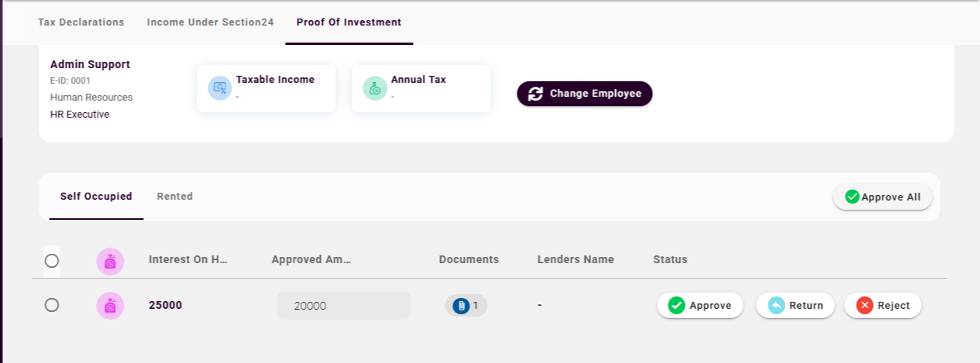This screenshot has height=363, width=980.
Task: Select the Self Occupied sub-tab
Action: 96,197
